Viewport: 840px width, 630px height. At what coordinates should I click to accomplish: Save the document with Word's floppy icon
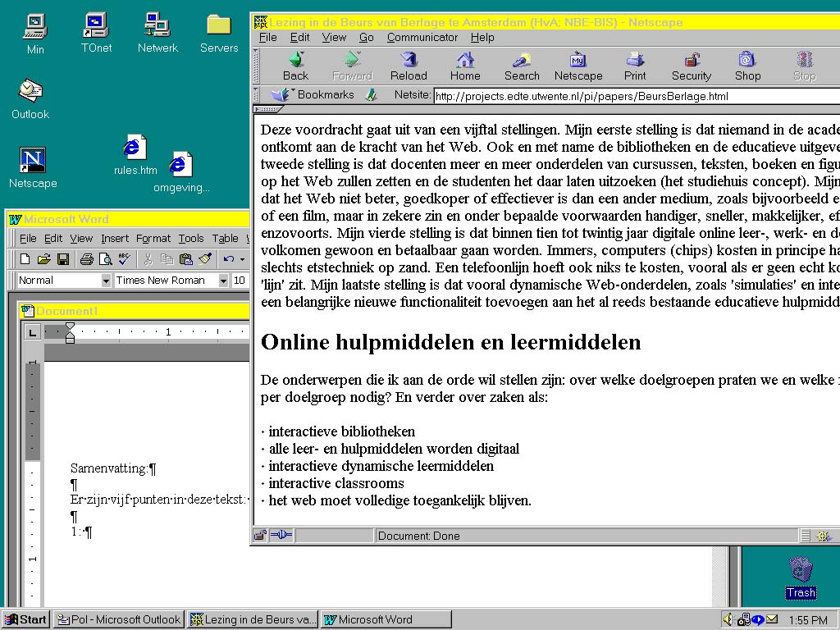[x=63, y=259]
